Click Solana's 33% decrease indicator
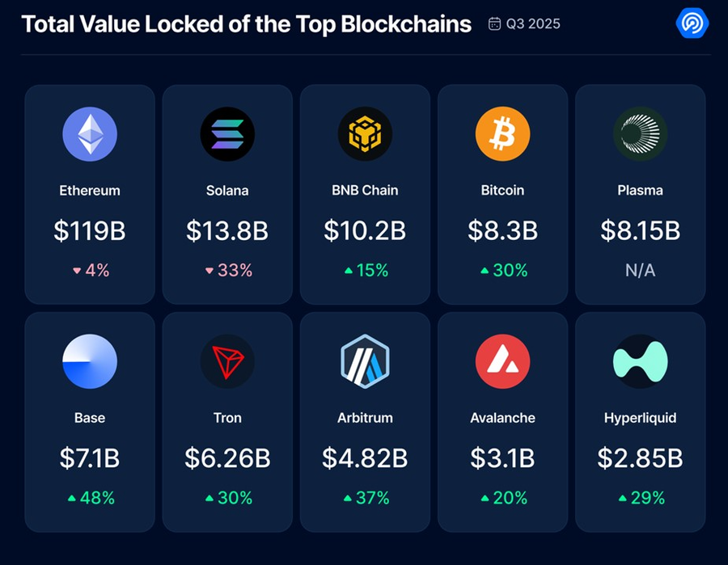728x565 pixels. point(227,270)
